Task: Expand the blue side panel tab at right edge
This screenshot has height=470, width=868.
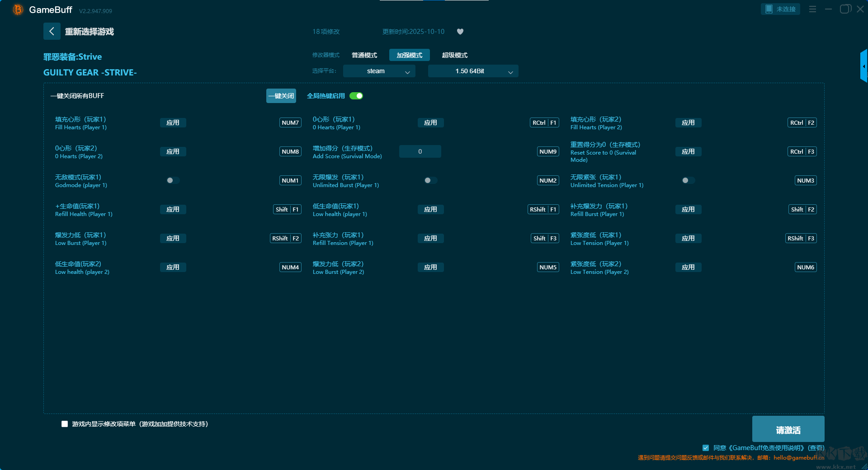Action: tap(863, 66)
